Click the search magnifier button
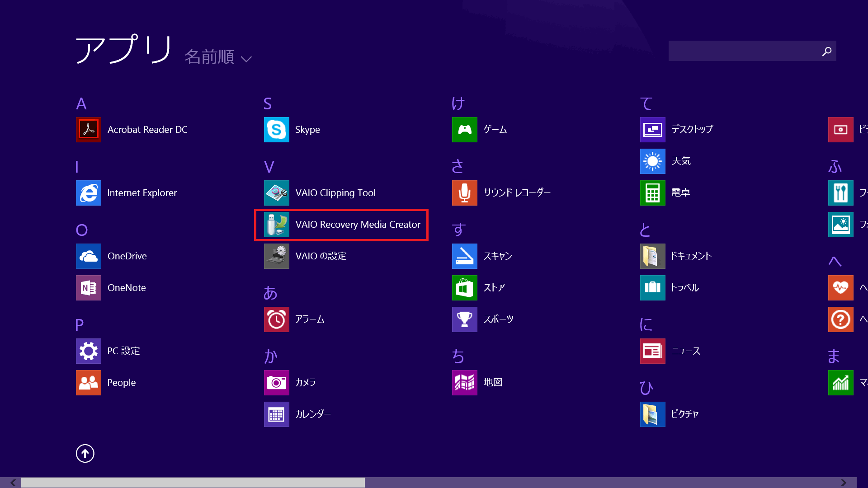 point(827,52)
